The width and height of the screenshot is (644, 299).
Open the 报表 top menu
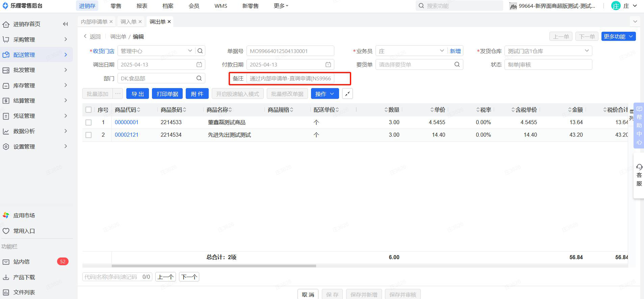click(142, 6)
